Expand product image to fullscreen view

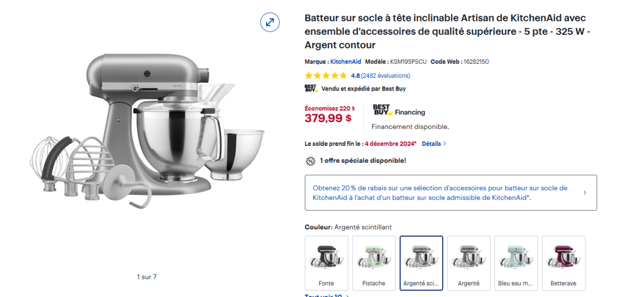pyautogui.click(x=269, y=22)
